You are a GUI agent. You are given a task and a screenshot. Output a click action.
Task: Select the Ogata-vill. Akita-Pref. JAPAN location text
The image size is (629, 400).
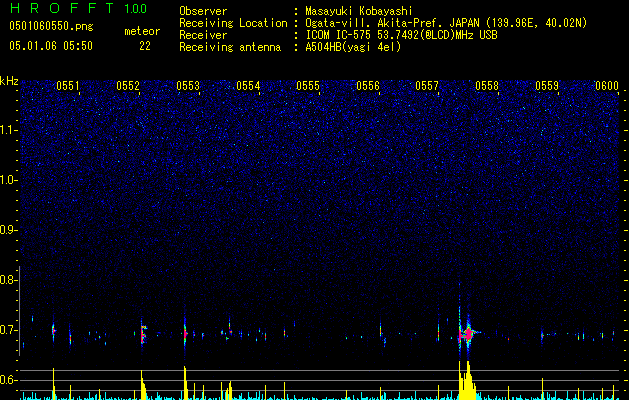point(446,23)
